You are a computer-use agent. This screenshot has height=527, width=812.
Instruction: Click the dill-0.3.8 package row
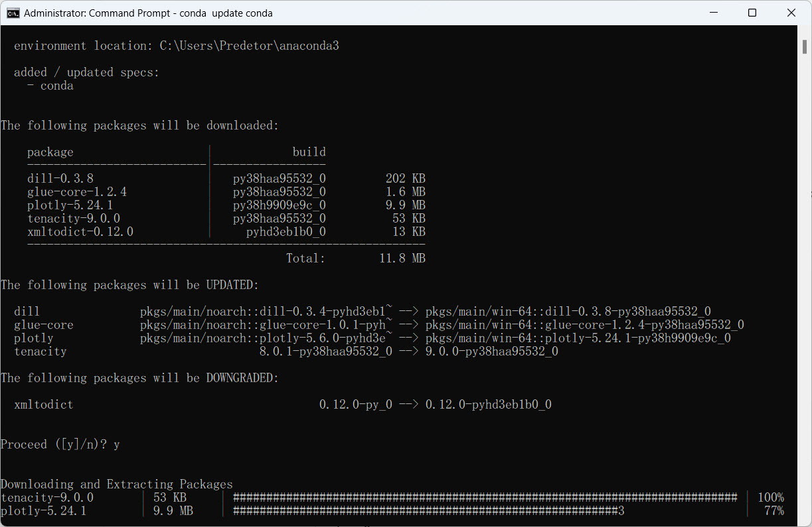tap(226, 179)
